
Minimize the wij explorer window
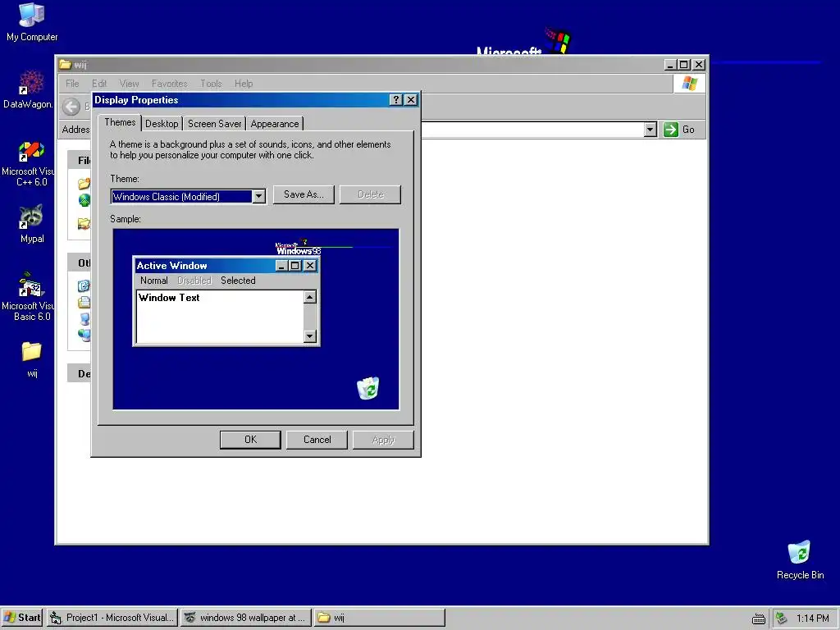[x=670, y=65]
